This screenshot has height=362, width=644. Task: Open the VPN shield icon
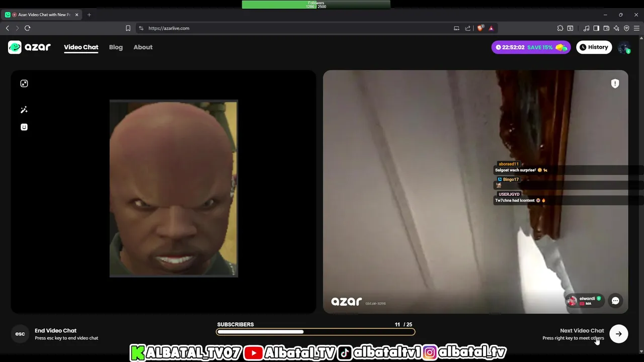626,28
